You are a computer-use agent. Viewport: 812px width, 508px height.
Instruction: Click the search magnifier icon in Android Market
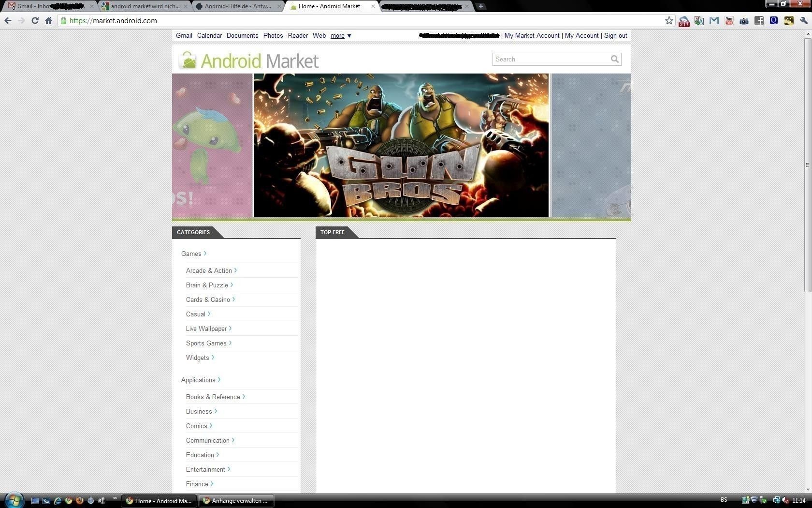coord(614,59)
